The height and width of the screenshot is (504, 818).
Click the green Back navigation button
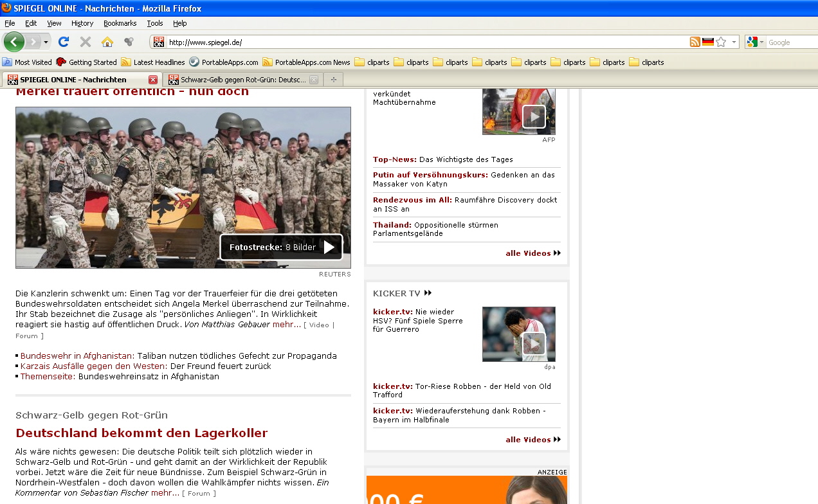(14, 42)
